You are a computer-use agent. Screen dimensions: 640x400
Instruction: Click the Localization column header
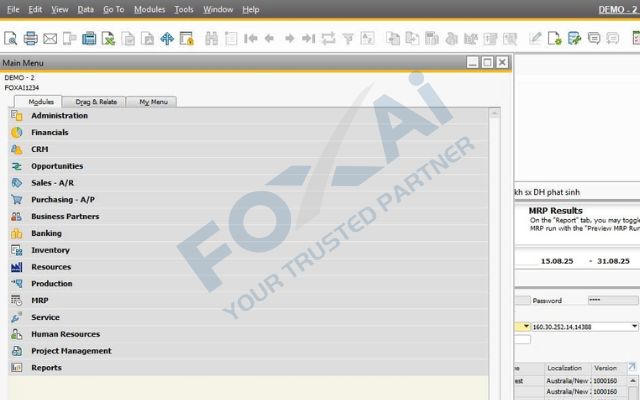coord(567,368)
